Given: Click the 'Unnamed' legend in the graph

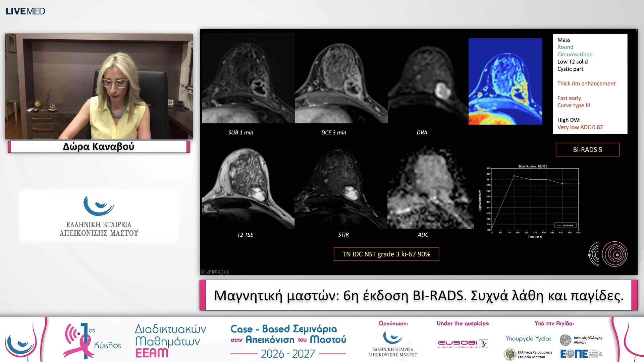Looking at the screenshot, I should [566, 225].
